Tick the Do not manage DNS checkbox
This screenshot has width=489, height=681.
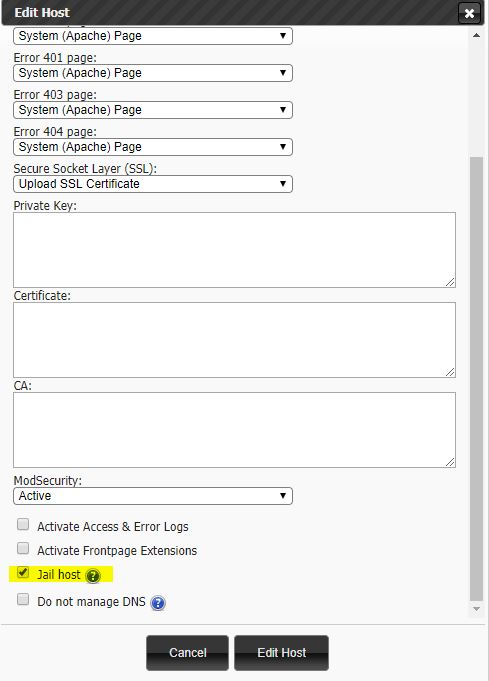[23, 599]
